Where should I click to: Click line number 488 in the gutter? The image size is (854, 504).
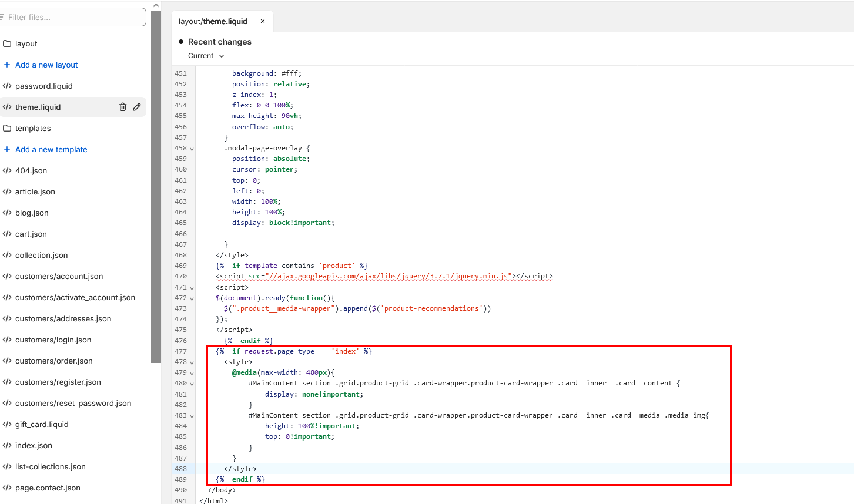pyautogui.click(x=180, y=469)
